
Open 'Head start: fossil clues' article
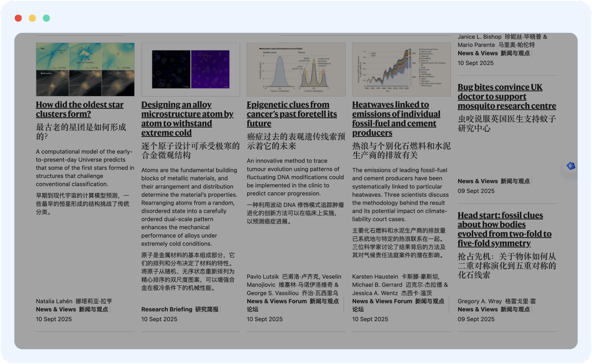[504, 229]
